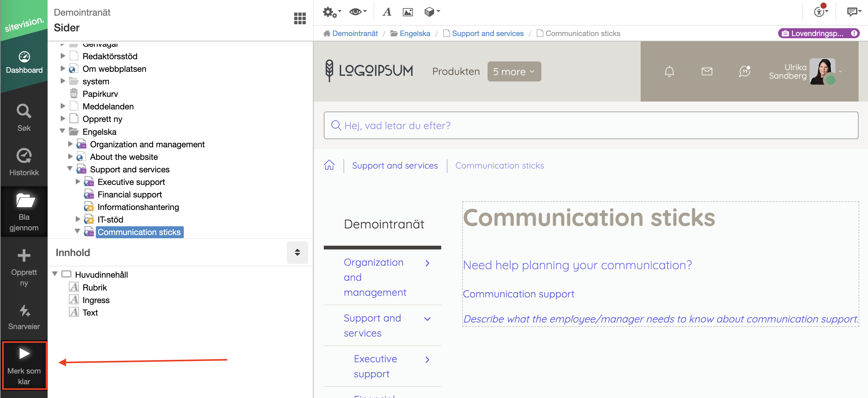Click the Rubrik text module icon

pyautogui.click(x=74, y=287)
